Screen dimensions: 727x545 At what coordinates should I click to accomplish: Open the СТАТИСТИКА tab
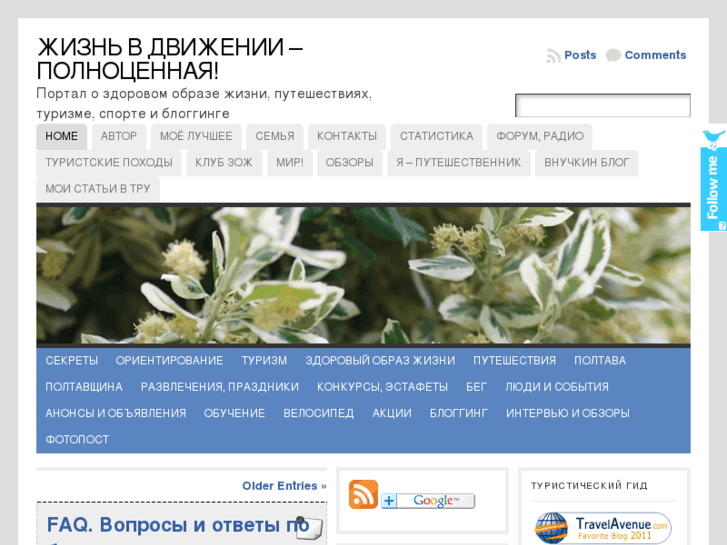point(436,136)
